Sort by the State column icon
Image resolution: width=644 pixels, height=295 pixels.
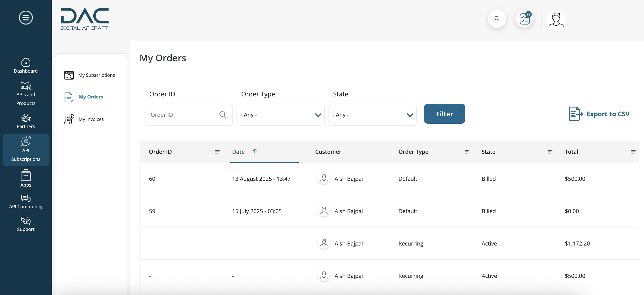(550, 152)
